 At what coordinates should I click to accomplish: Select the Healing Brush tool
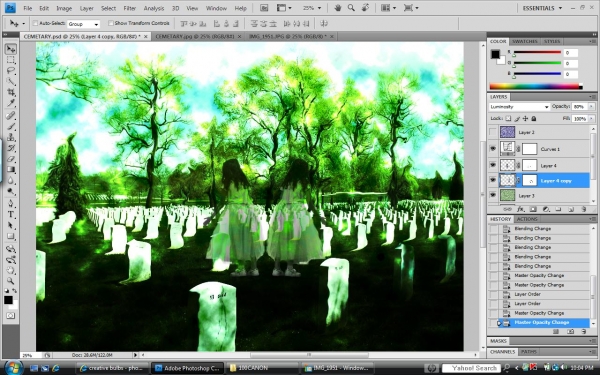coord(11,116)
